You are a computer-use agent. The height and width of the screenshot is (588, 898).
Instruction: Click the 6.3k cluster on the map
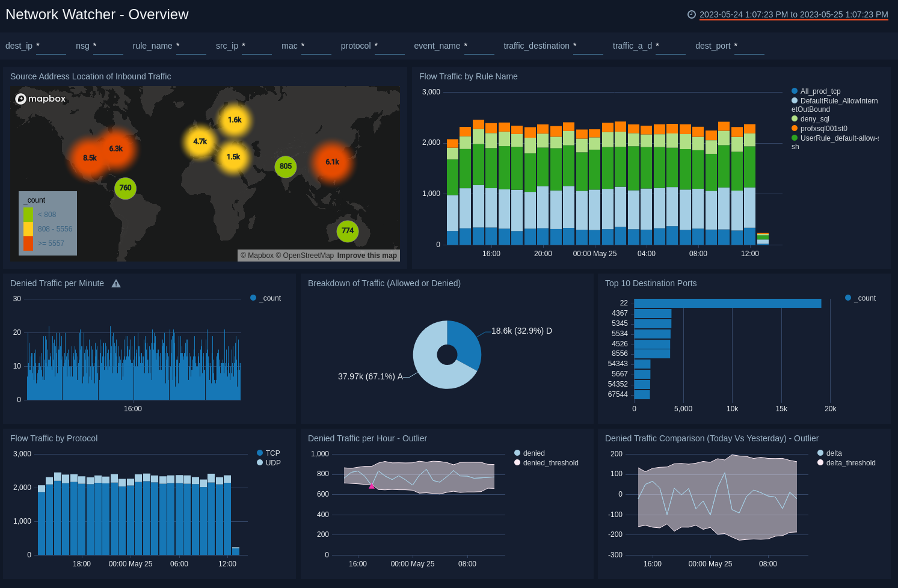tap(116, 149)
